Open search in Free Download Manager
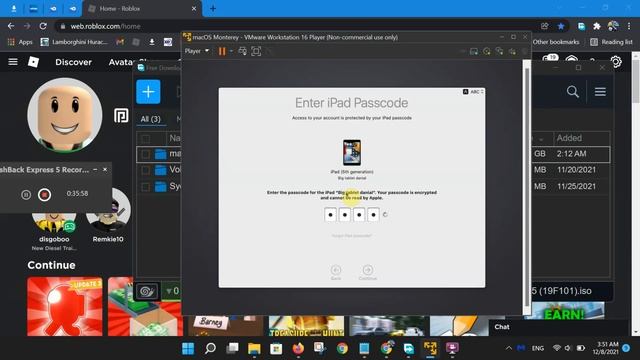Image resolution: width=640 pixels, height=360 pixels. (573, 92)
